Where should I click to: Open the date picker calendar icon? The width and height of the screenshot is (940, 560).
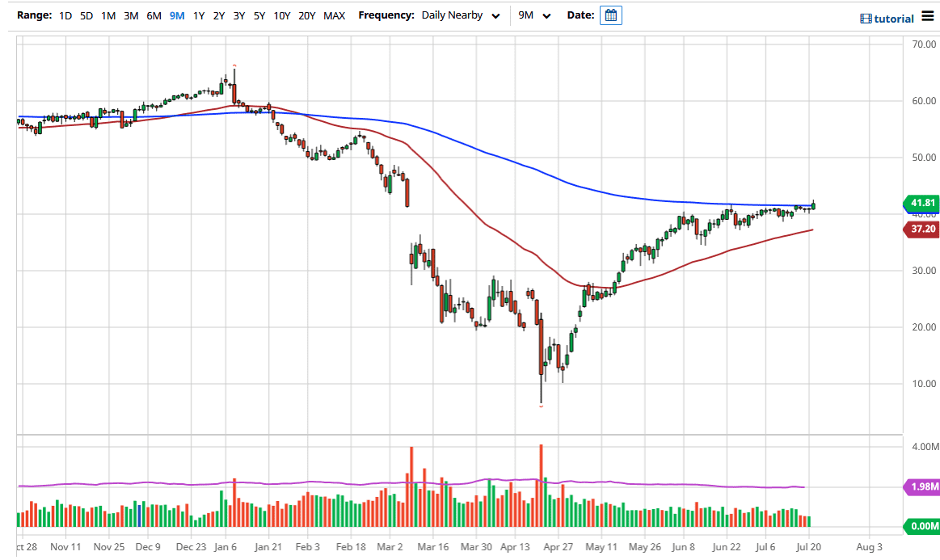click(x=610, y=15)
